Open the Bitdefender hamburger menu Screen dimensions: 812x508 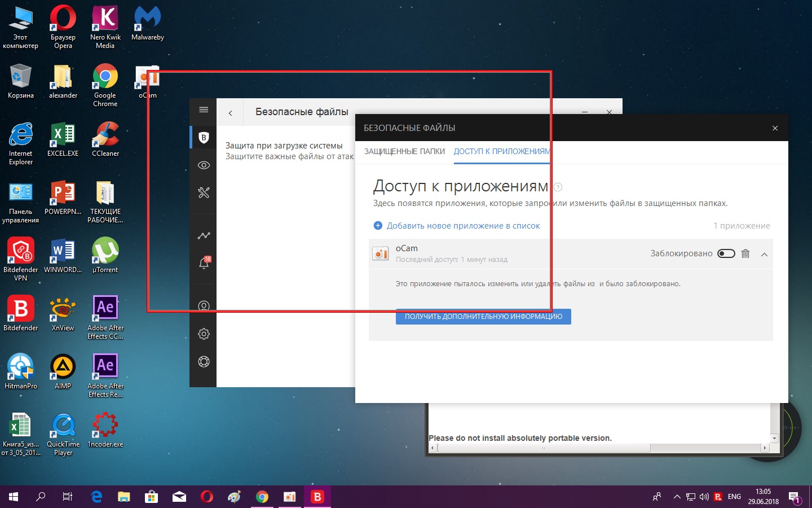(x=204, y=110)
